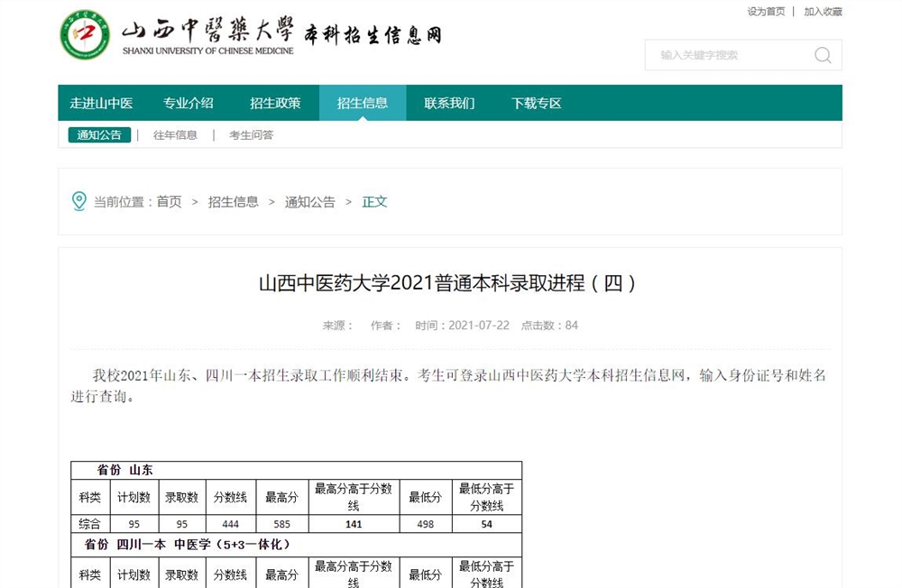Open the 专业介绍 menu
This screenshot has width=902, height=588.
click(189, 103)
